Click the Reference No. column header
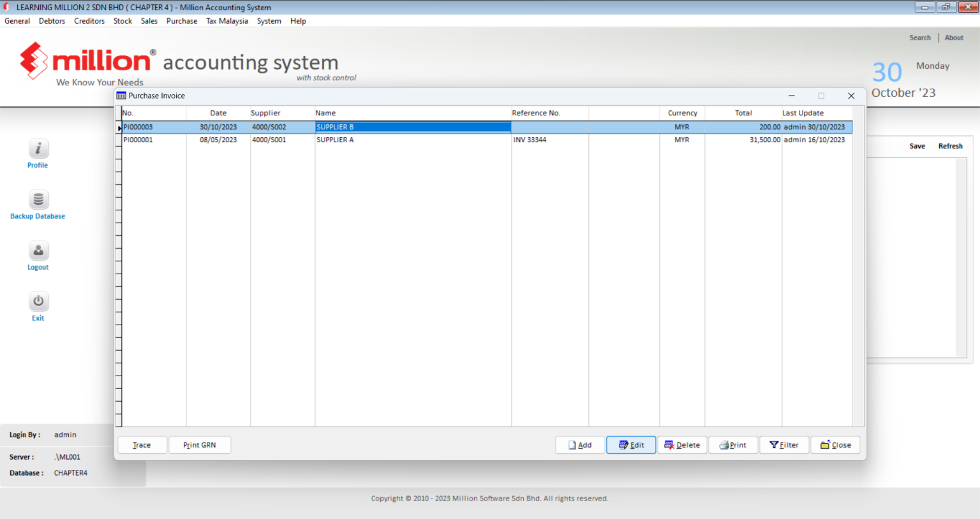 550,113
